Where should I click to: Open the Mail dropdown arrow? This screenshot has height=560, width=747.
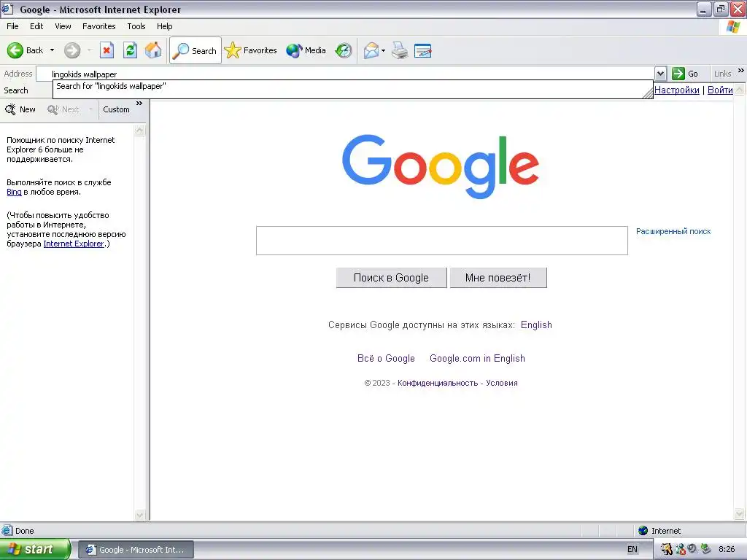click(384, 50)
